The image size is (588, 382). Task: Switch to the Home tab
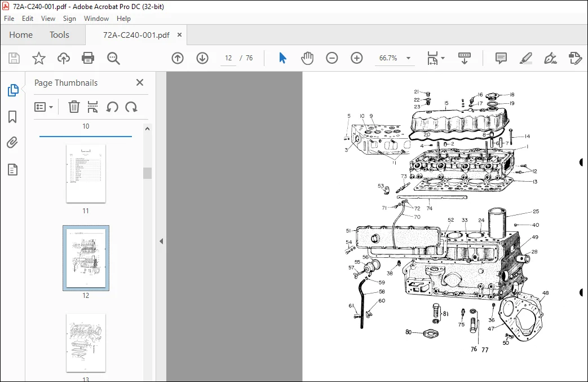tap(21, 35)
